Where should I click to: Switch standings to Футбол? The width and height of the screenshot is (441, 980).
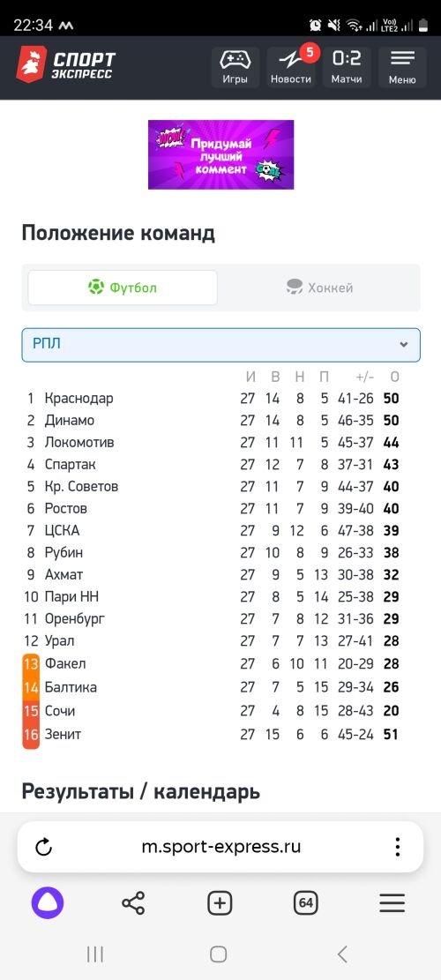(123, 288)
